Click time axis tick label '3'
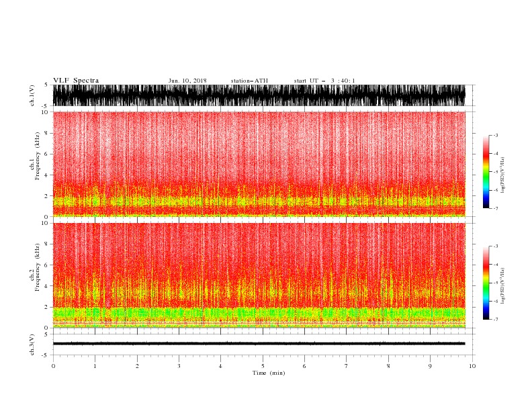Viewport: 532px width, 411px height. 179,366
